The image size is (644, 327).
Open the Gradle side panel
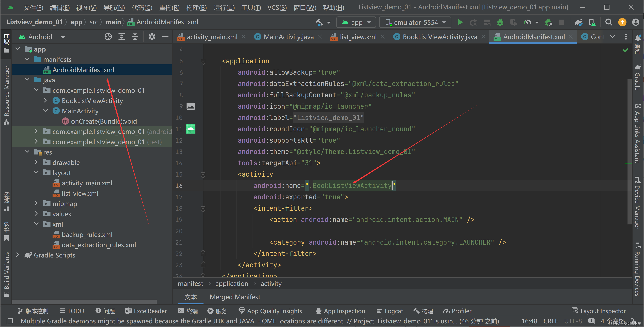point(638,77)
